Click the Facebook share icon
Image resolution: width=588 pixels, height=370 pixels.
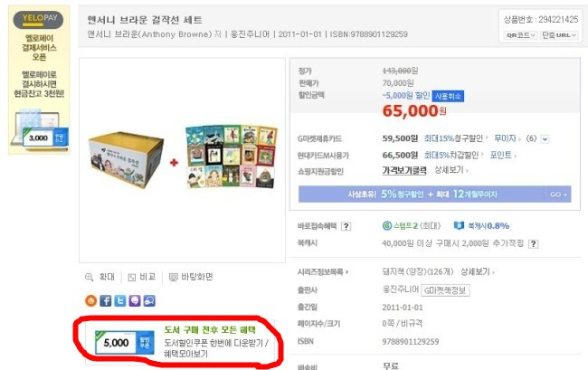point(105,300)
